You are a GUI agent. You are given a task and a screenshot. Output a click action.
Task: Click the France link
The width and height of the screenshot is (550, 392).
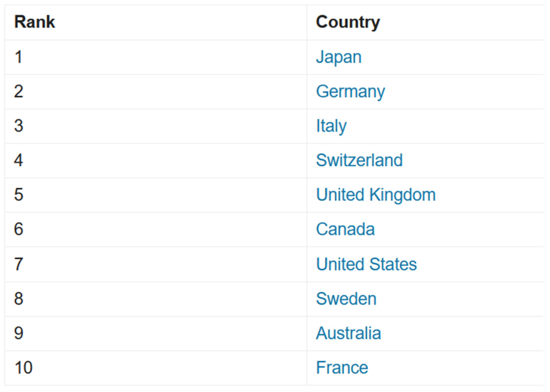click(x=342, y=368)
